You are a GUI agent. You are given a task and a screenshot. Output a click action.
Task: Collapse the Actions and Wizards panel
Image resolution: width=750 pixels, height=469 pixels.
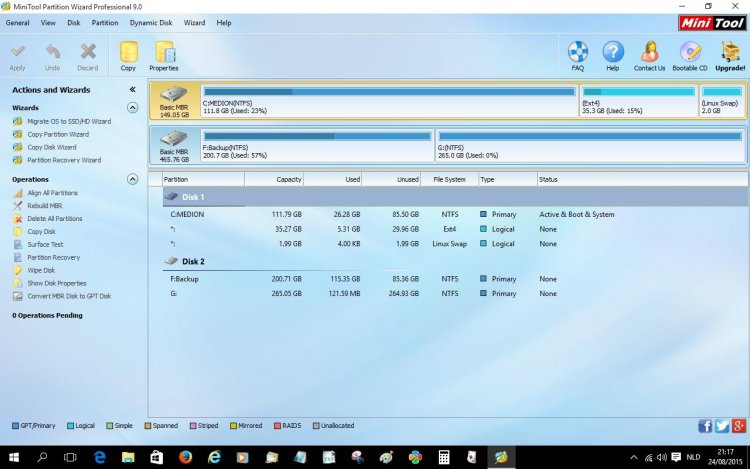pyautogui.click(x=132, y=90)
